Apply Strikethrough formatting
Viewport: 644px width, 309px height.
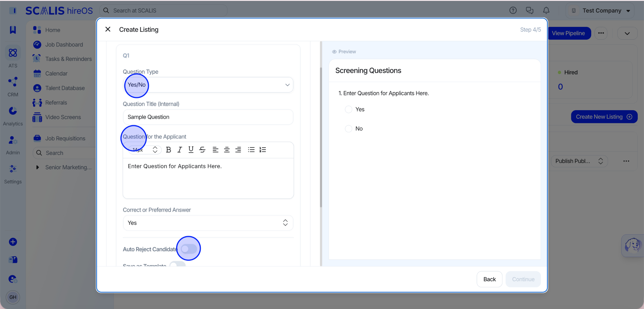pos(202,150)
